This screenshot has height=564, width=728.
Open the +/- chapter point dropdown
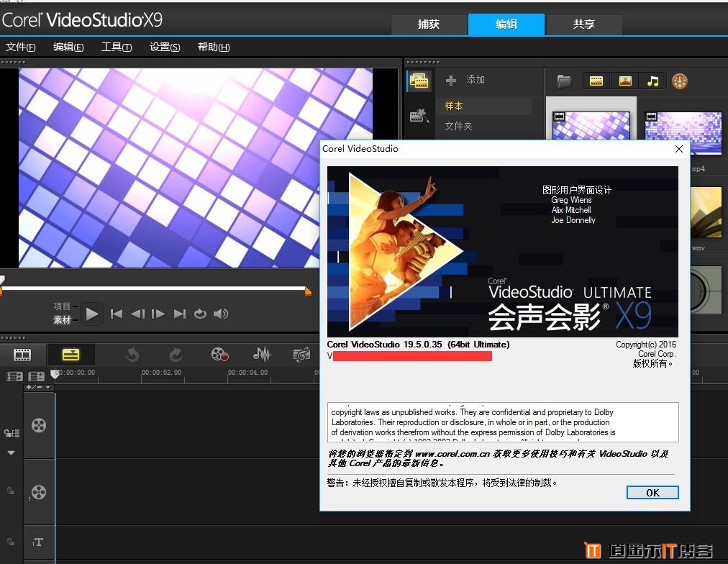38,387
